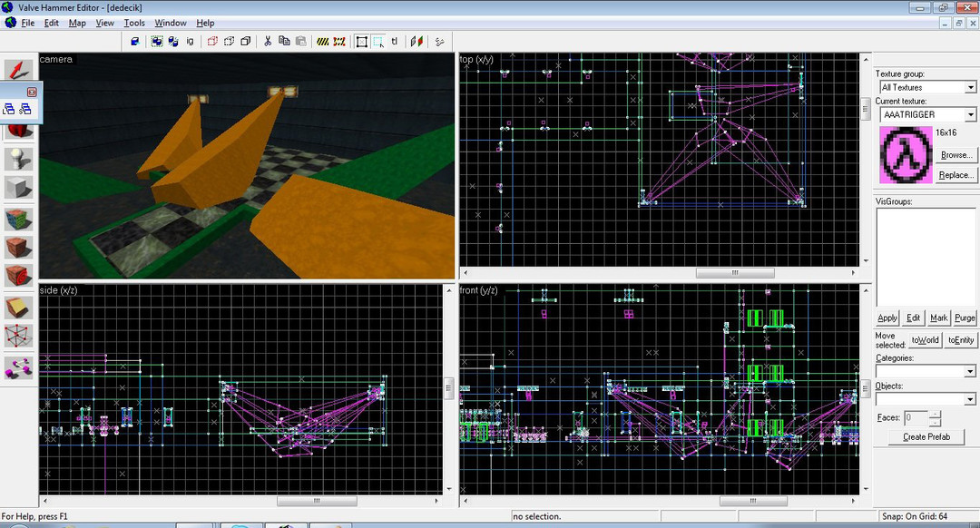The image size is (980, 528).
Task: Click the Save Window State icon
Action: 25,110
